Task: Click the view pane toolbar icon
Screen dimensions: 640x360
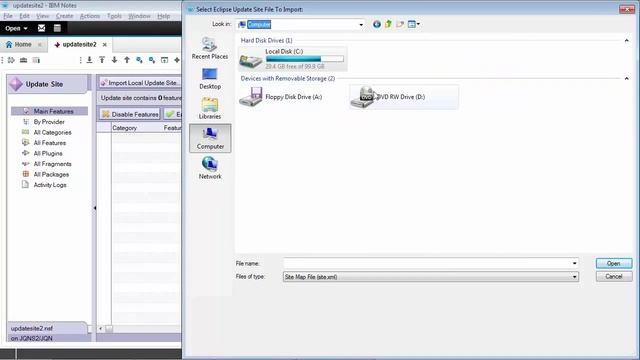Action: [x=164, y=60]
